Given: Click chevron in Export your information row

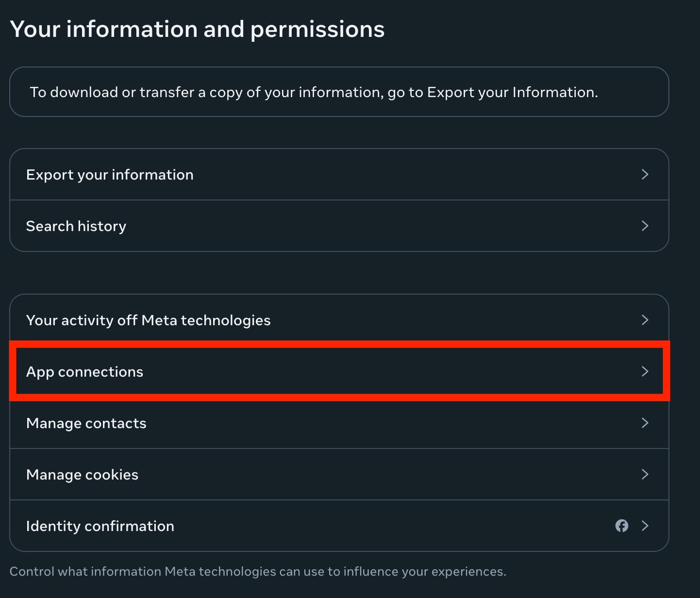Looking at the screenshot, I should pyautogui.click(x=645, y=174).
